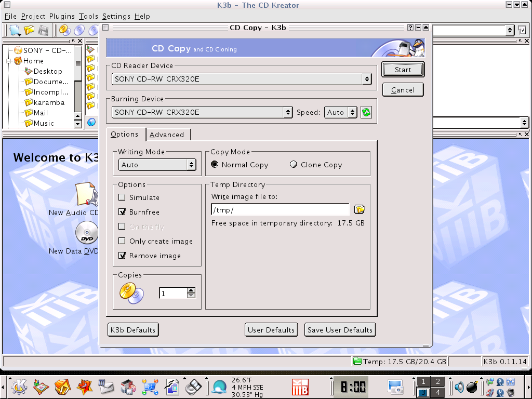The width and height of the screenshot is (532, 399).
Task: Enable the Simulate checkbox
Action: 122,197
